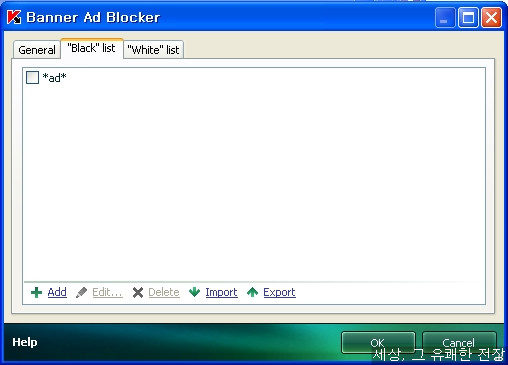
Task: Select the *ad* entry text
Action: (x=54, y=78)
